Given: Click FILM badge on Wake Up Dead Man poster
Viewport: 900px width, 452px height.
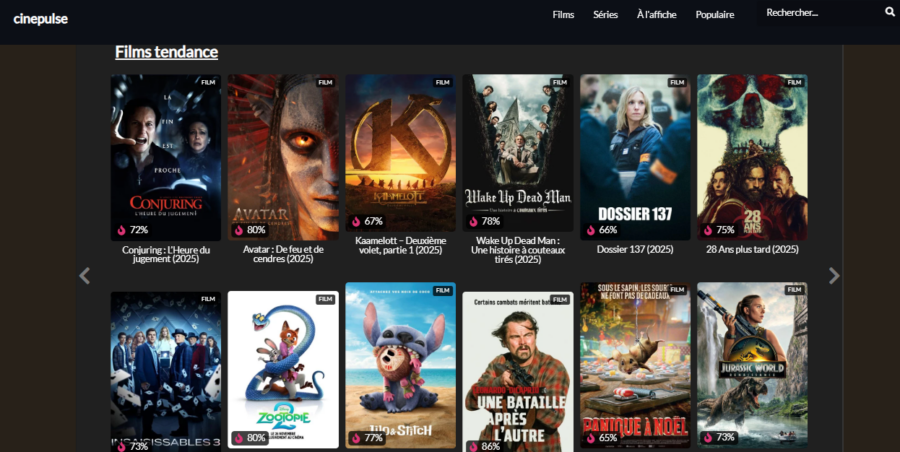Looking at the screenshot, I should pyautogui.click(x=560, y=82).
